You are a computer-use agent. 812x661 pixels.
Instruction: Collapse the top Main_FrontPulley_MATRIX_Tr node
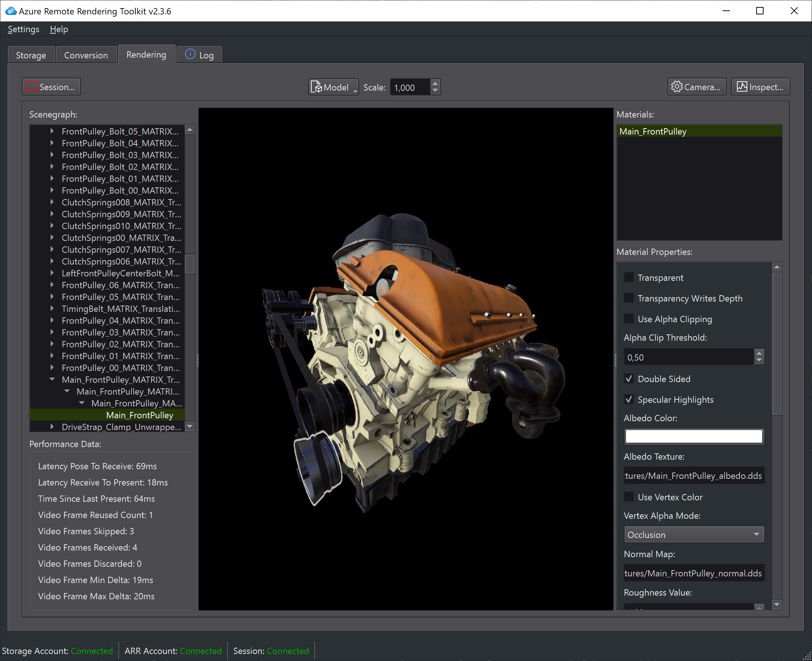point(52,379)
